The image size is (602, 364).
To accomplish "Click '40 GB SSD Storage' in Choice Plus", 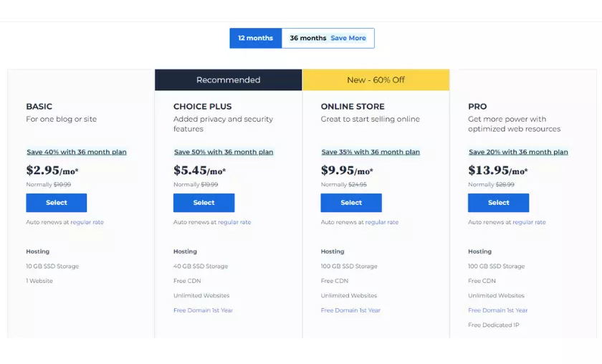I will tap(201, 266).
